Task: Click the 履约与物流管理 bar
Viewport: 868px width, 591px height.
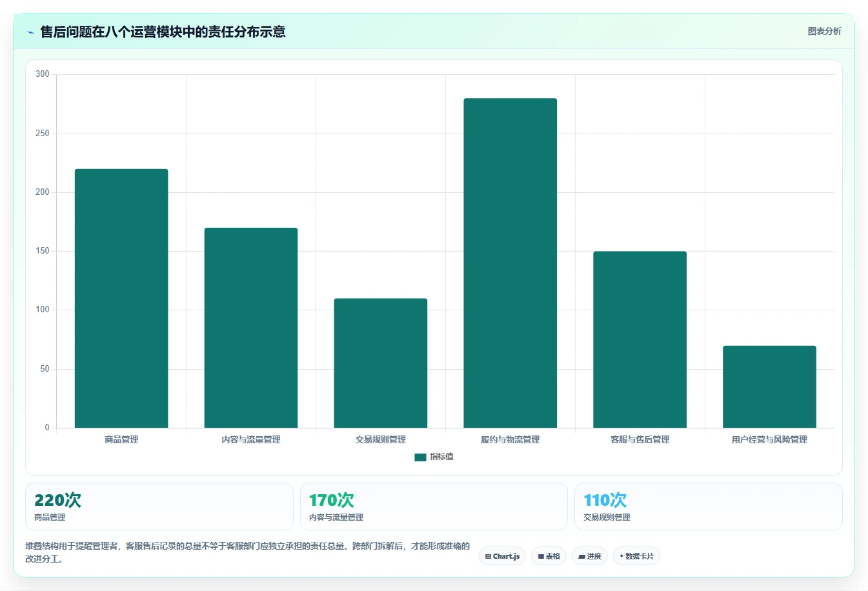Action: point(510,263)
